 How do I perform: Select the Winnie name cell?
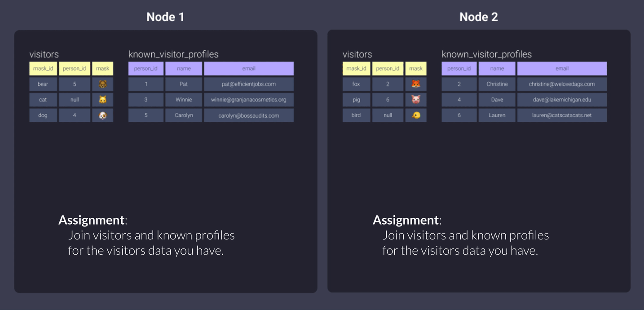click(x=184, y=100)
